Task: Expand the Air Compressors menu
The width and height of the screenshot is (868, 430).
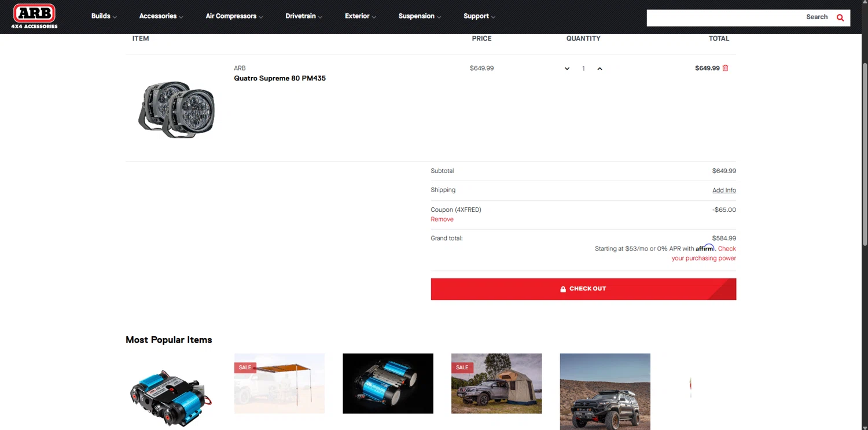Action: [x=234, y=16]
